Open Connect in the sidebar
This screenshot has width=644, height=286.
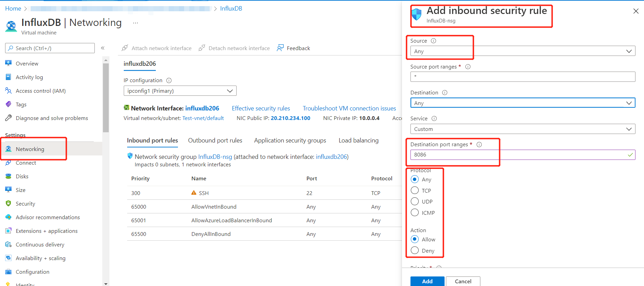[x=26, y=163]
